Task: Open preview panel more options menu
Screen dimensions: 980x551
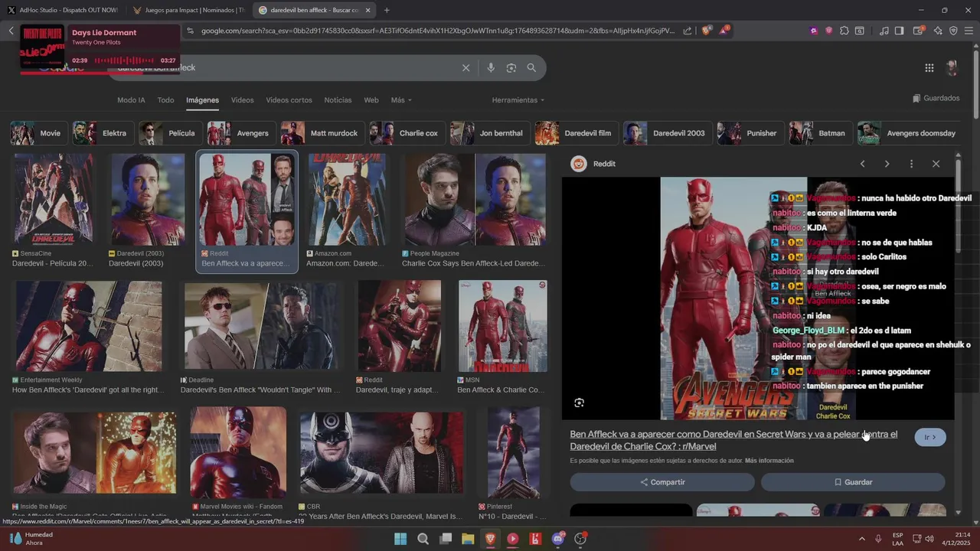Action: pyautogui.click(x=911, y=164)
